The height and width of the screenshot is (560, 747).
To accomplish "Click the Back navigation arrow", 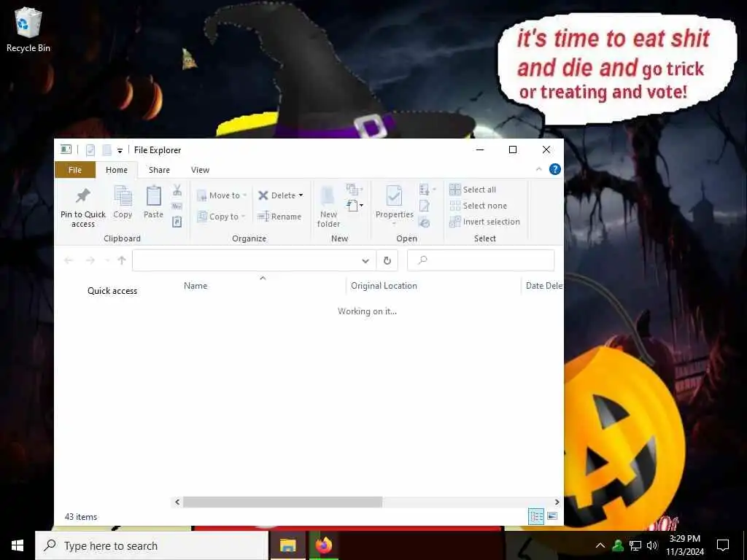I will click(69, 260).
